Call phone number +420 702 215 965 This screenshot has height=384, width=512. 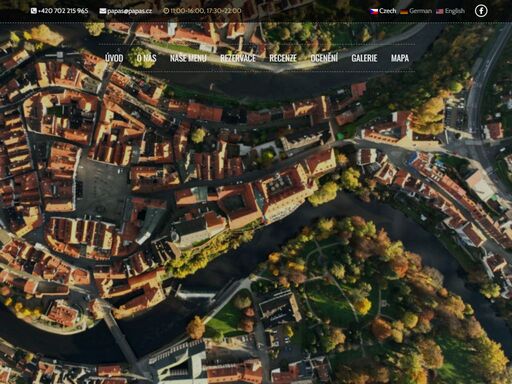pyautogui.click(x=63, y=11)
